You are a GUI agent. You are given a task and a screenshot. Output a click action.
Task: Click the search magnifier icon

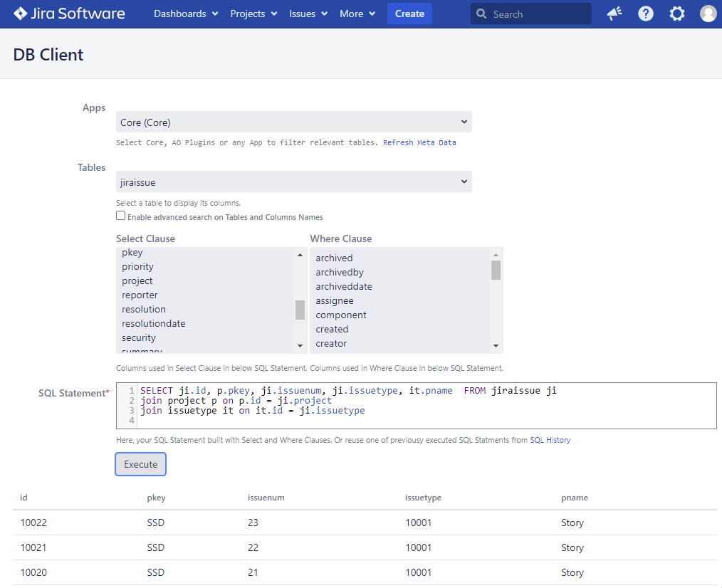click(482, 14)
